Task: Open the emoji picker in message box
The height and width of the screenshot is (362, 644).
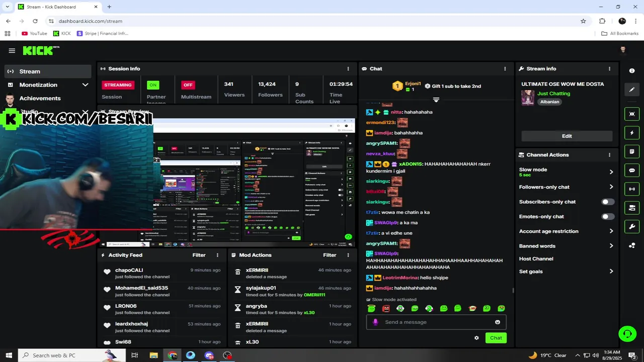Action: pyautogui.click(x=498, y=322)
